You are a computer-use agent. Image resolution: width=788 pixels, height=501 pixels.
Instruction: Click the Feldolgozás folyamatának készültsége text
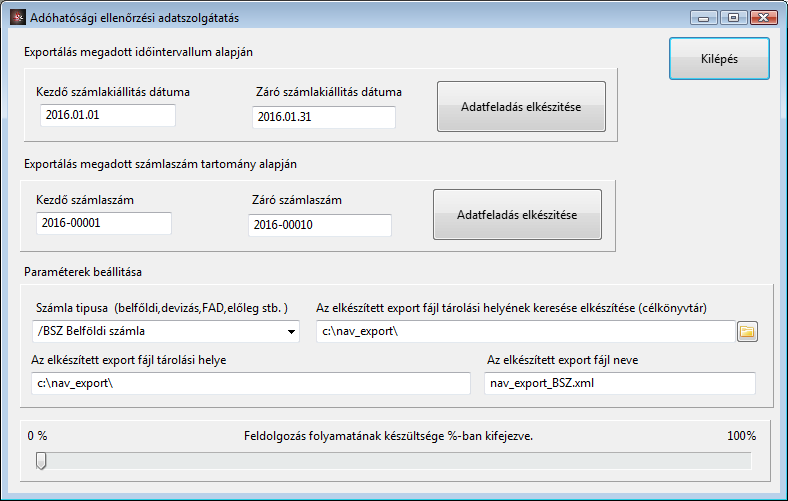tap(388, 436)
